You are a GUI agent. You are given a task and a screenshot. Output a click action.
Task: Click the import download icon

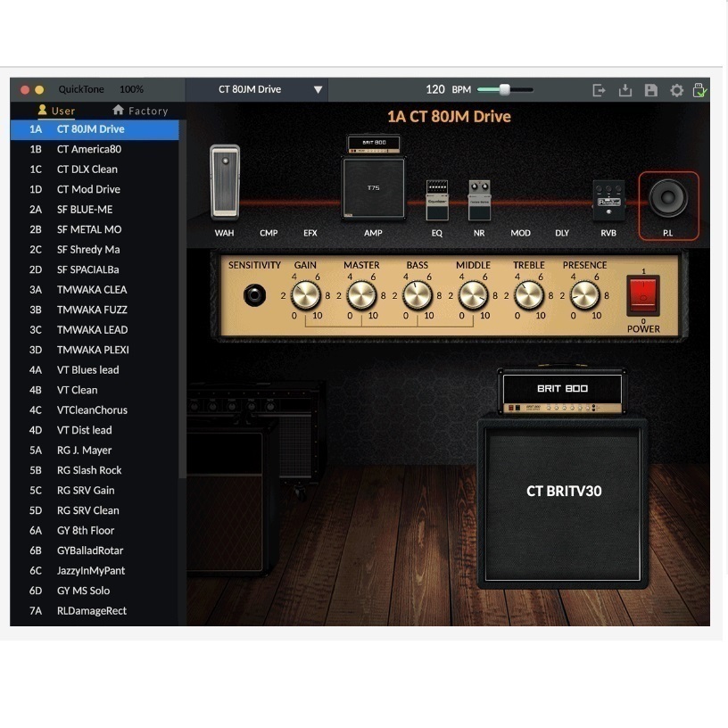625,90
